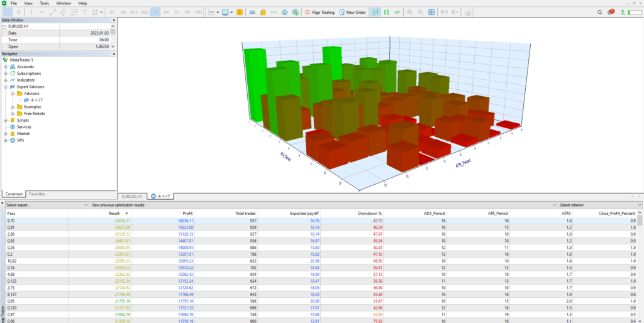
Task: Switch chart to candlestick view
Action: pos(386,12)
